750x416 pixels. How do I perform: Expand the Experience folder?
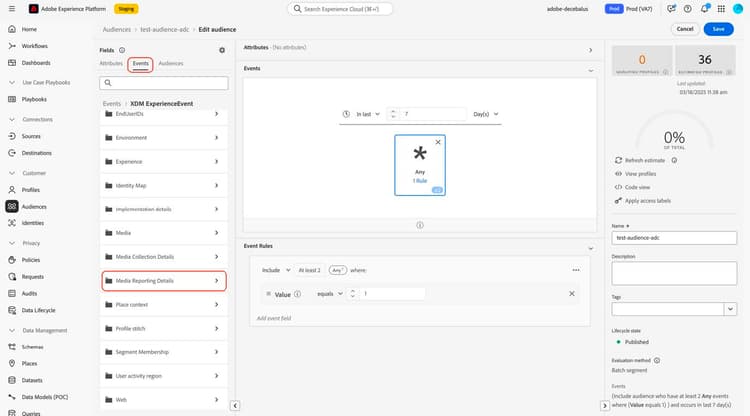[164, 162]
